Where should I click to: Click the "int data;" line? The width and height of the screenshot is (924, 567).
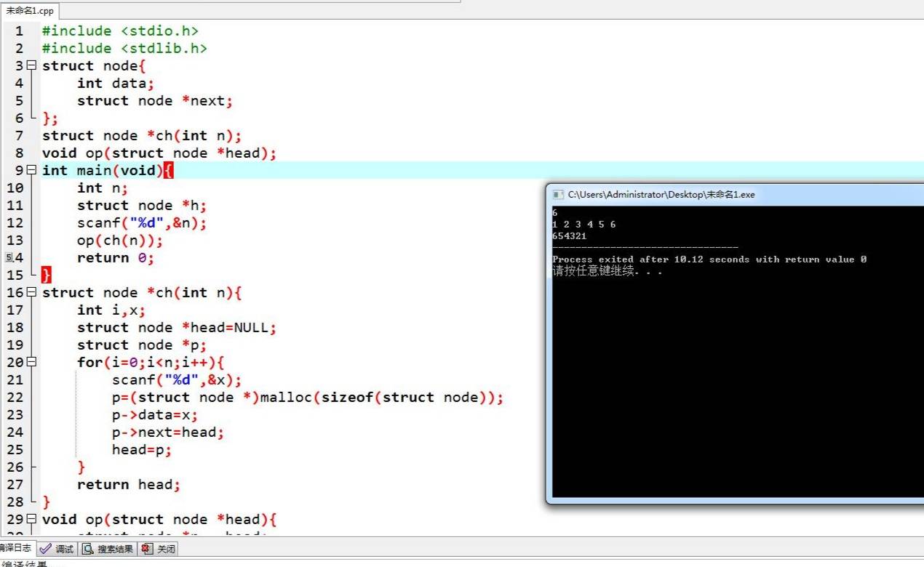pos(116,83)
